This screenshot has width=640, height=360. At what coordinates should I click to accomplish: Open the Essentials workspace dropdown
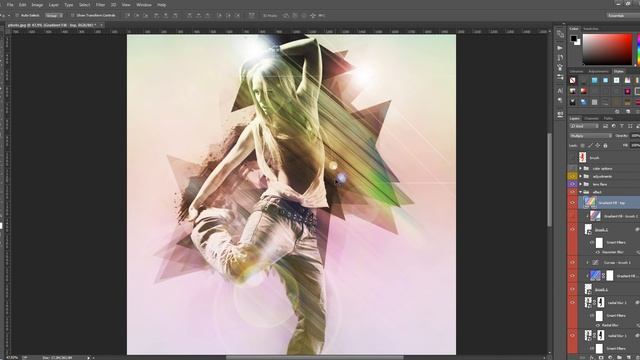point(622,16)
